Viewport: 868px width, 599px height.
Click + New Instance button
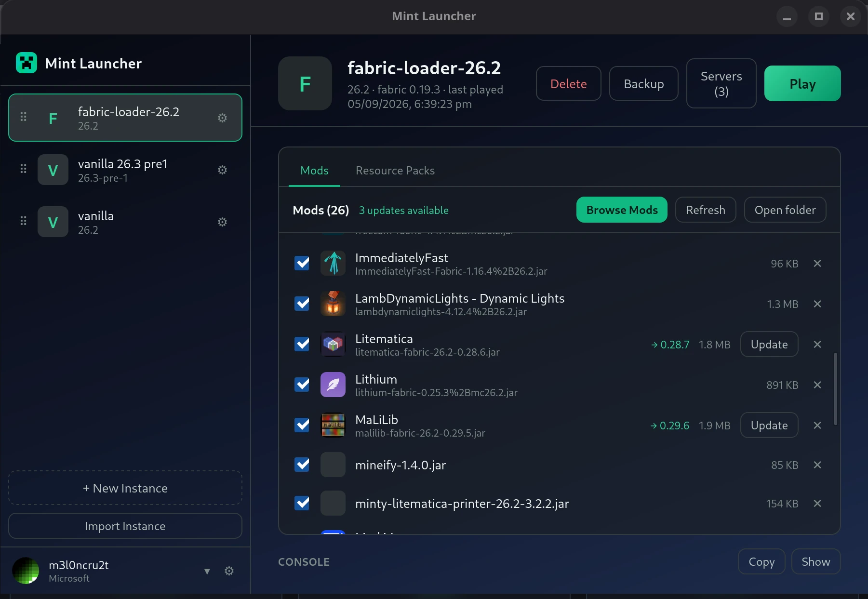125,488
